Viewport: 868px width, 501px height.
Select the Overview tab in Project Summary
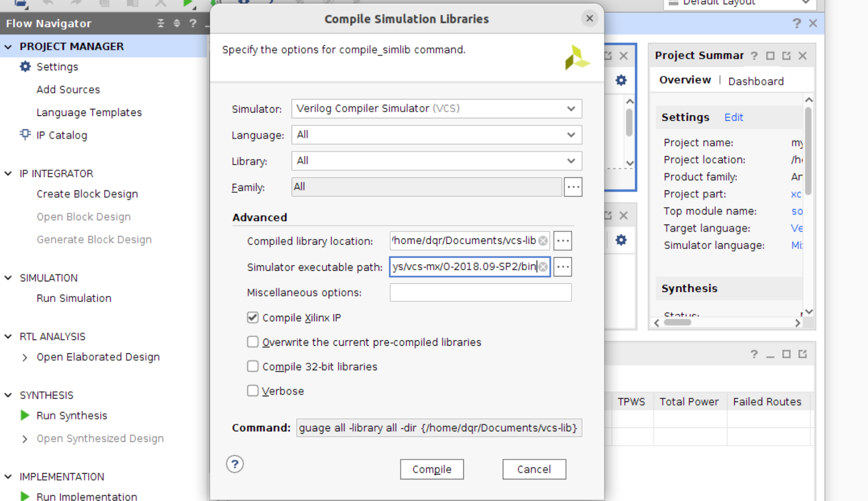[685, 80]
